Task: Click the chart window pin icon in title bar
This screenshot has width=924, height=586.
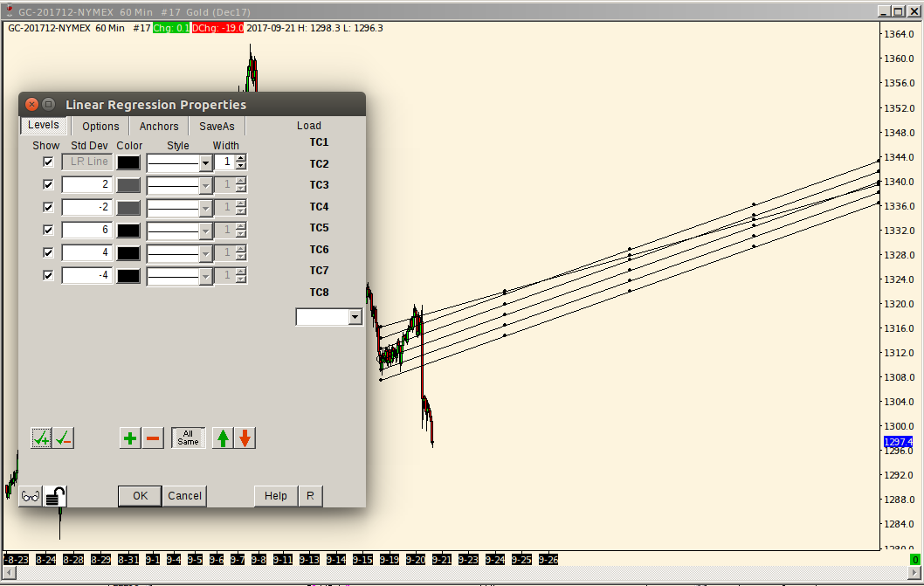Action: tap(10, 11)
